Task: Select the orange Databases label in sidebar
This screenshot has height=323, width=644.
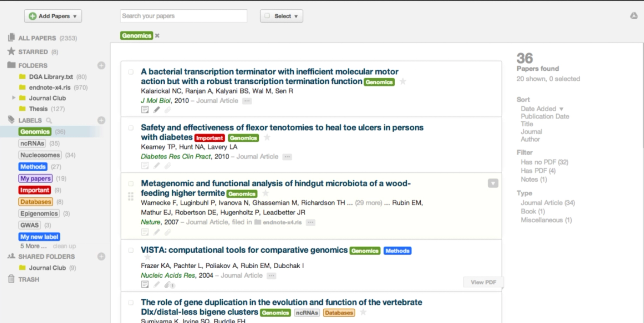Action: (x=36, y=202)
